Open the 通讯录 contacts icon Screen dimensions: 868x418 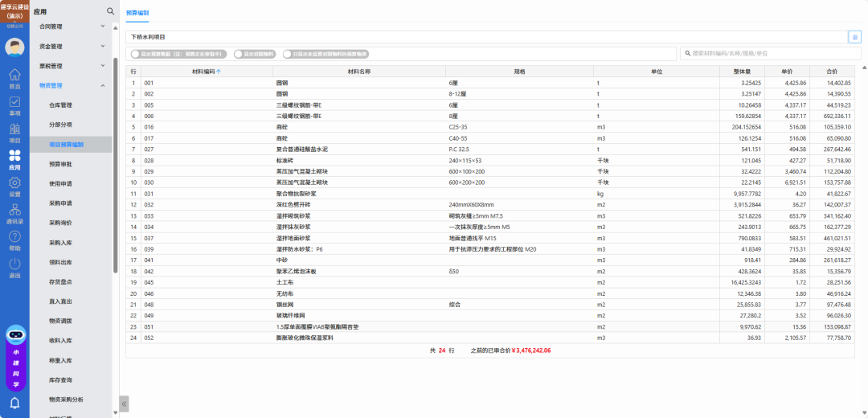tap(14, 214)
